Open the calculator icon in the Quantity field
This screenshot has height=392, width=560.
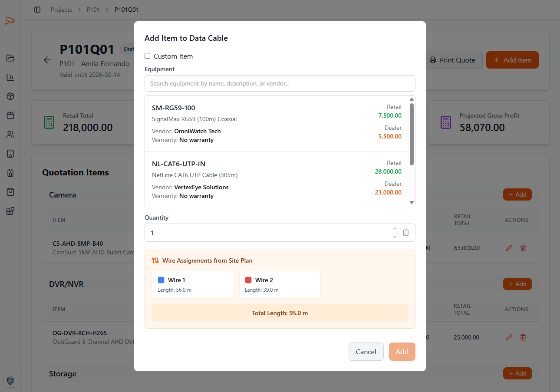pyautogui.click(x=406, y=233)
